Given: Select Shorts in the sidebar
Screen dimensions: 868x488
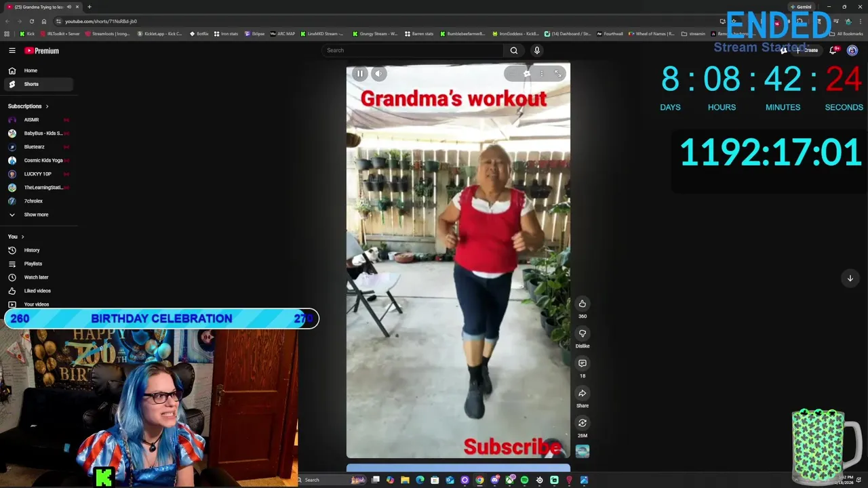Looking at the screenshot, I should click(37, 84).
